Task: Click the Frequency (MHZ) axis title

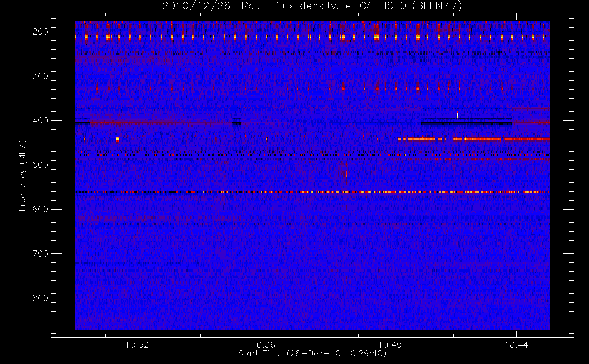Action: pos(23,175)
